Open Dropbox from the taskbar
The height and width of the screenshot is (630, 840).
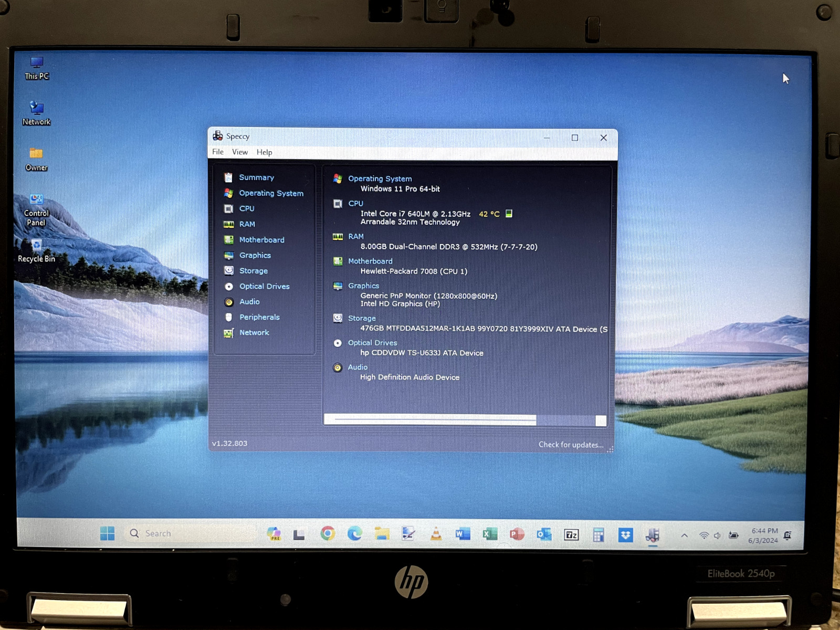tap(625, 535)
